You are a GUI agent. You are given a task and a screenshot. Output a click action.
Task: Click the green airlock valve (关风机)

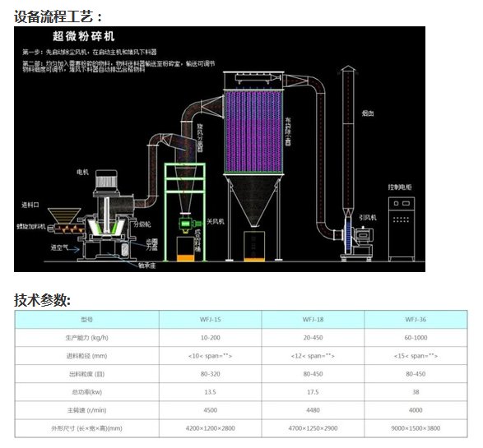pyautogui.click(x=185, y=223)
